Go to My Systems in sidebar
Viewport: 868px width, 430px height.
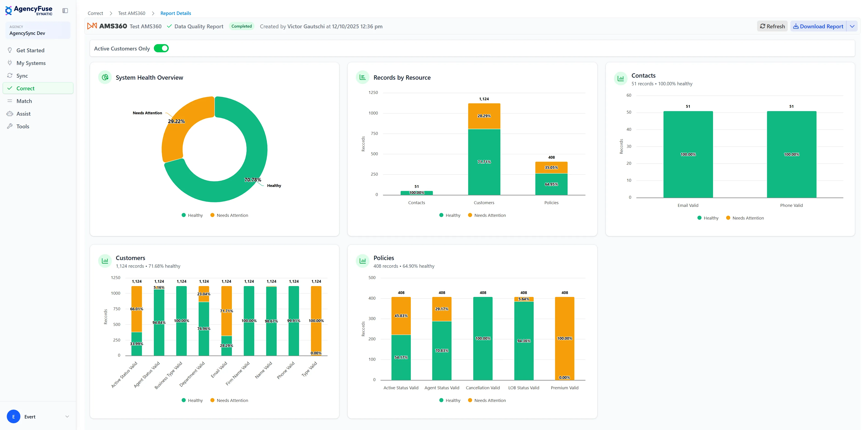point(31,63)
